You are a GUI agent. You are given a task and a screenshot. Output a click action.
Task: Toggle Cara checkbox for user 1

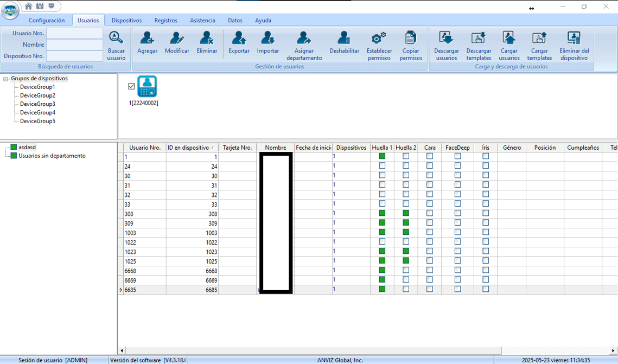click(x=430, y=156)
